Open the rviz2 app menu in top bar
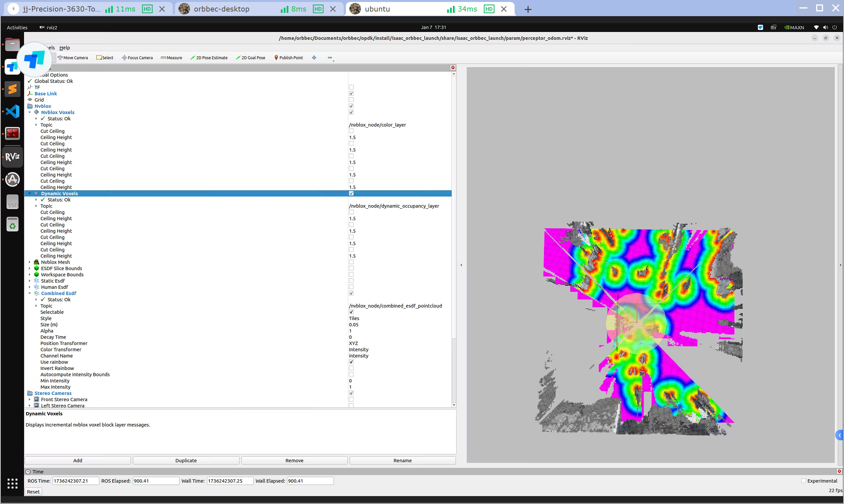 tap(48, 27)
